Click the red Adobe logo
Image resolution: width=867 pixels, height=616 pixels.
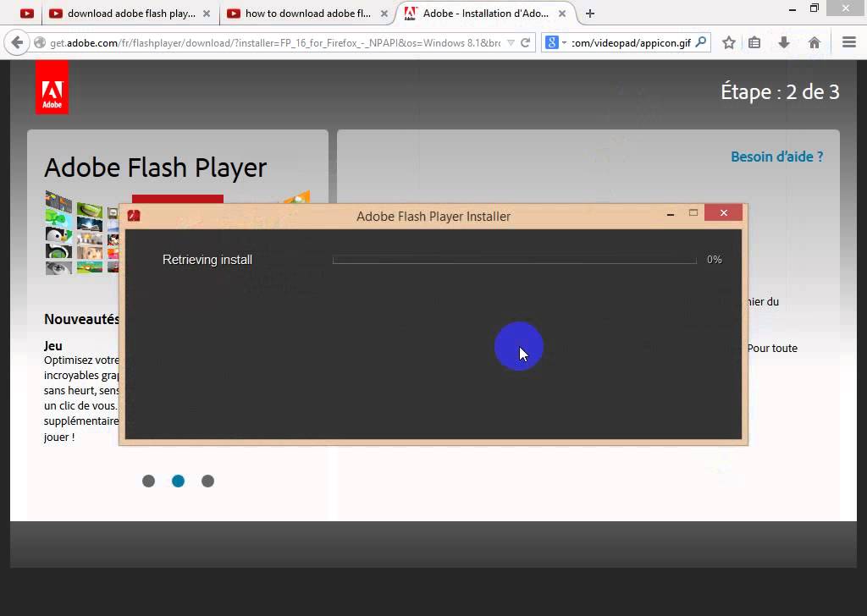tap(52, 87)
